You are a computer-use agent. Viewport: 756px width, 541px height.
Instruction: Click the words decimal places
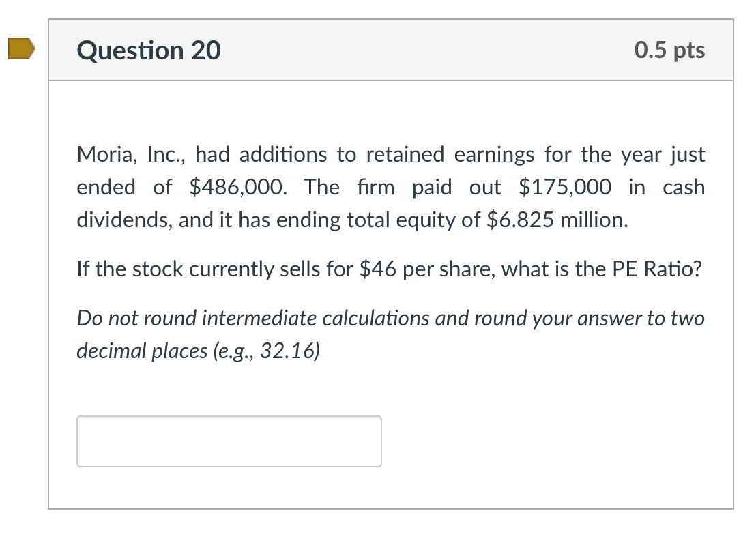pyautogui.click(x=142, y=351)
